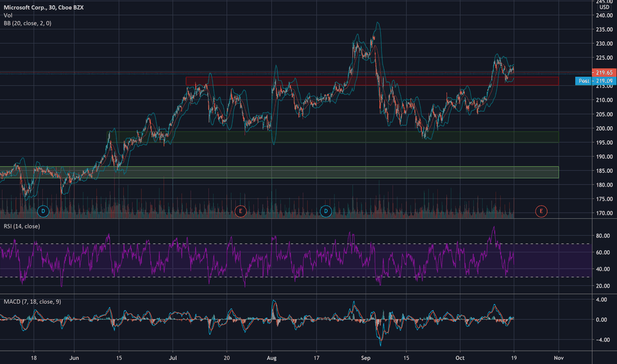Click the Oct label on time axis
This screenshot has width=617, height=364.
click(x=460, y=358)
